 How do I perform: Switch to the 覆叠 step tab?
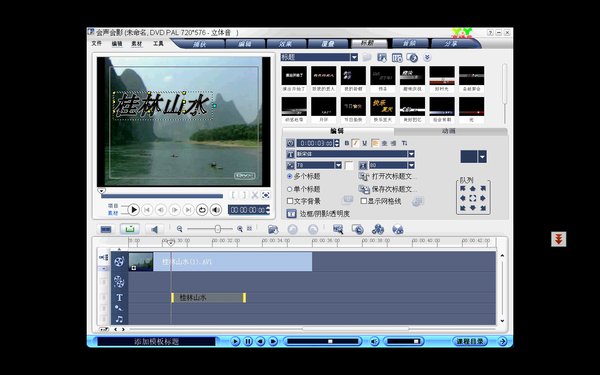(328, 44)
